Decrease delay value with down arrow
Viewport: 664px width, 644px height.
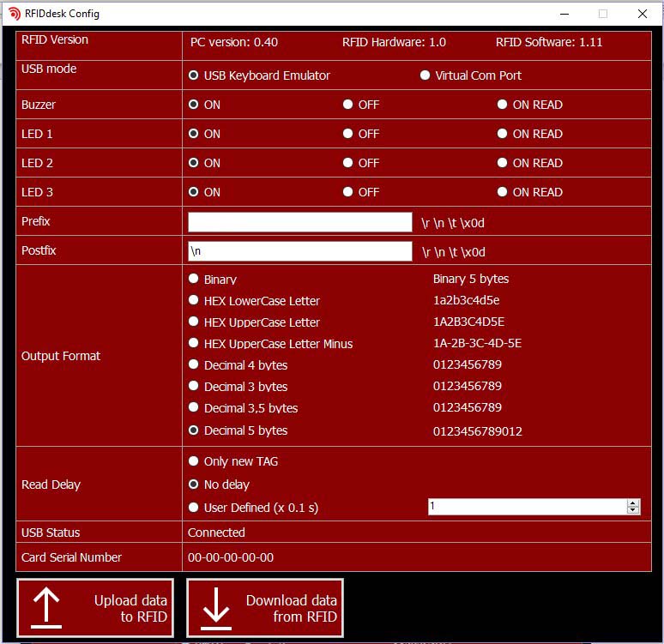tap(633, 510)
